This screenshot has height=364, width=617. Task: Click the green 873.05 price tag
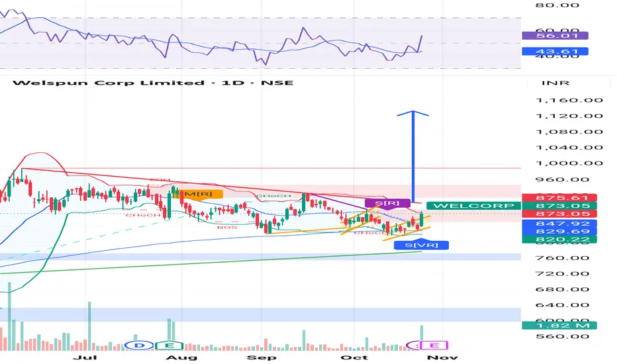tap(559, 206)
